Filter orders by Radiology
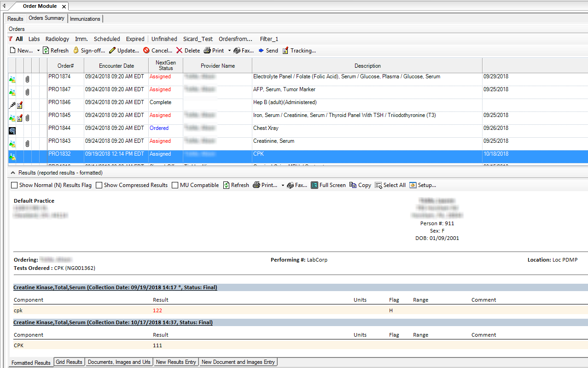The width and height of the screenshot is (588, 368). click(57, 39)
